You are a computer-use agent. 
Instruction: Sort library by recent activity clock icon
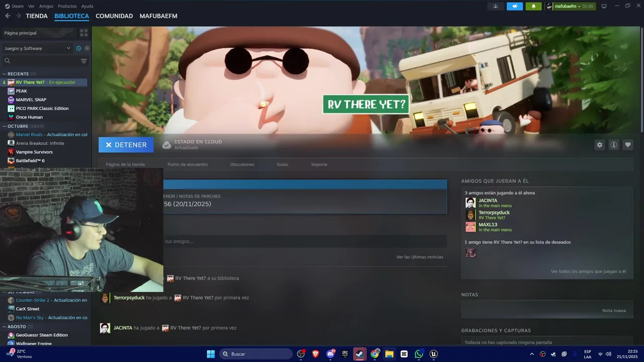click(78, 48)
